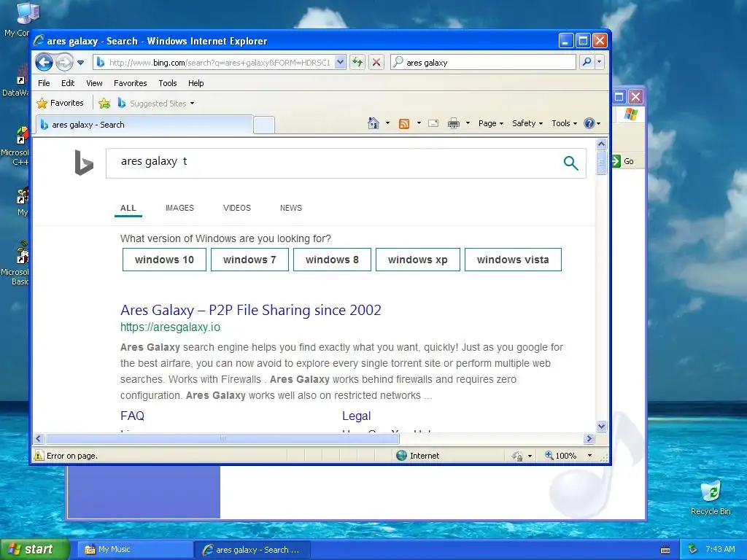Stop loading with the red X icon
The height and width of the screenshot is (560, 747).
(x=376, y=62)
